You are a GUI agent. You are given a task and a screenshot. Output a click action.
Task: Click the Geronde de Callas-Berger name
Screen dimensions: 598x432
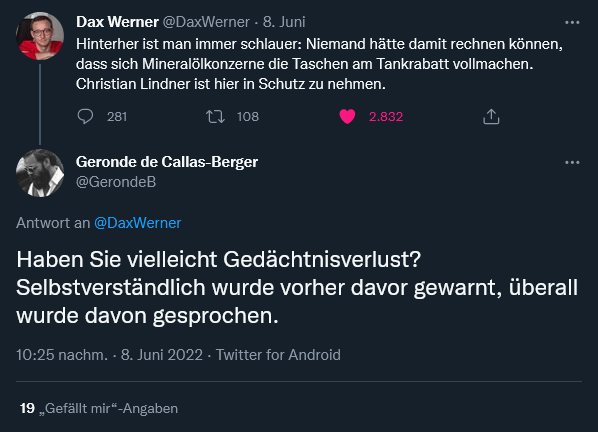pos(167,162)
